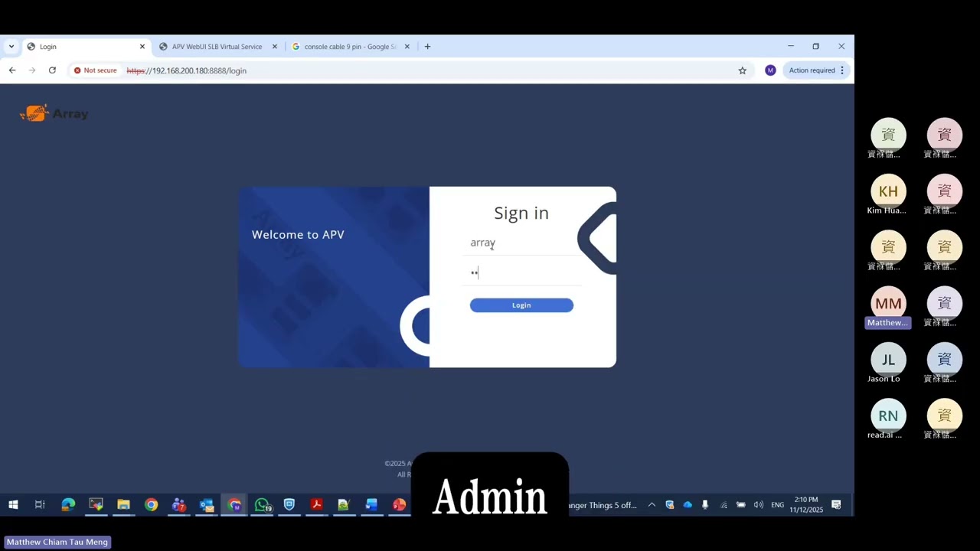Open the Chrome profile avatar M
Viewport: 980px width, 551px height.
point(770,70)
